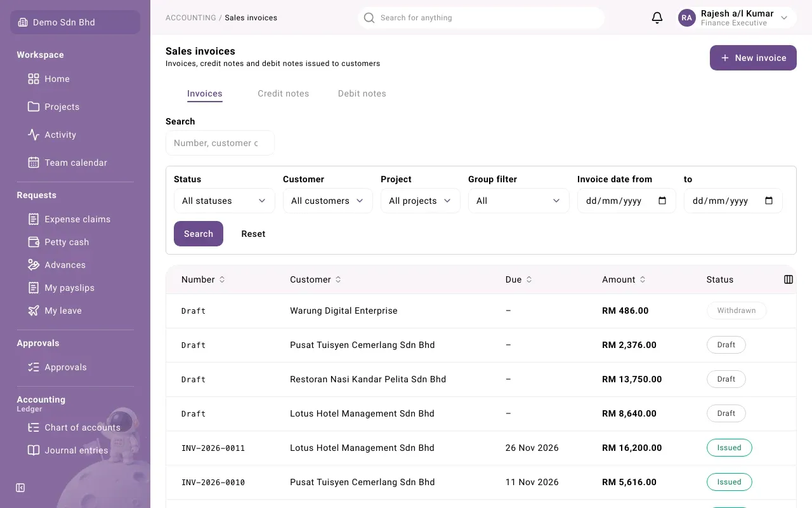Click Restoran Nasi Kandar Pelita Sdn Bhd row
This screenshot has width=812, height=508.
coord(481,380)
